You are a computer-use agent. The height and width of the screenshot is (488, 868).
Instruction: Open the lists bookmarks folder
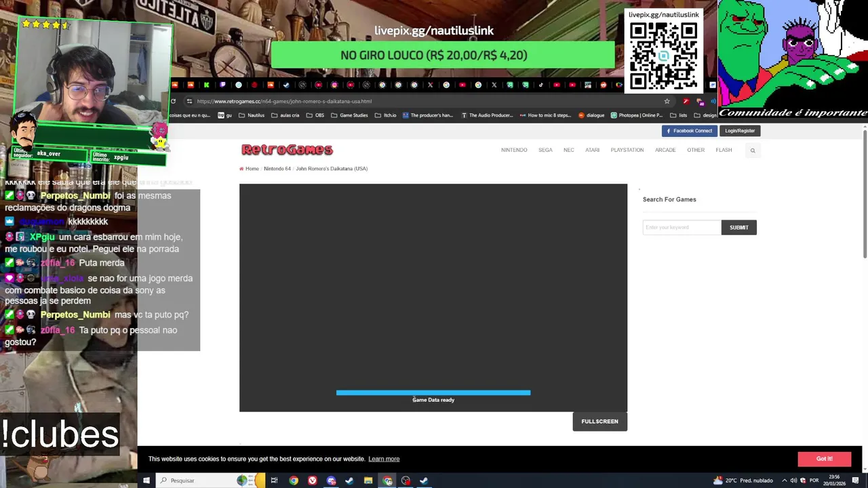[x=678, y=115]
